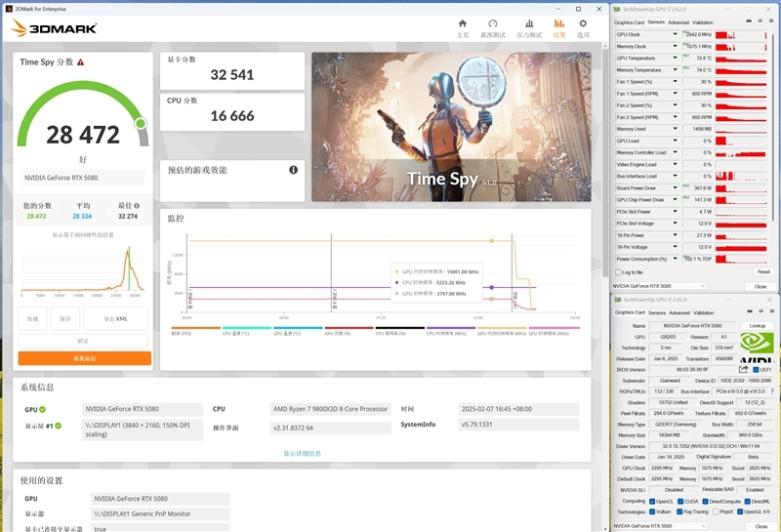Click refresh icon in GPU-Z Sensors window

pyautogui.click(x=760, y=20)
